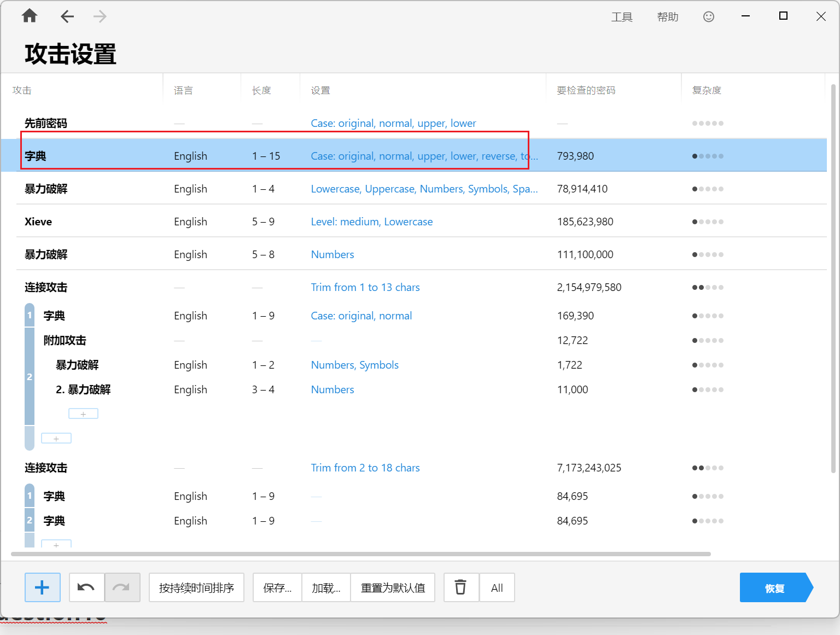This screenshot has width=840, height=635.
Task: Click 重置为默认值 button
Action: coord(393,587)
